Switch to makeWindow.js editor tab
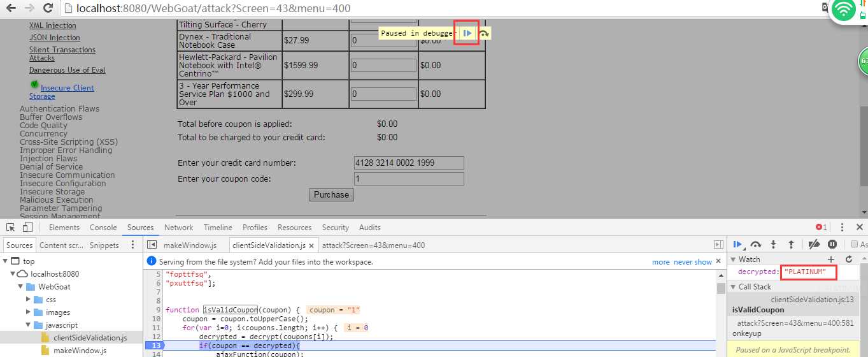 (x=190, y=245)
